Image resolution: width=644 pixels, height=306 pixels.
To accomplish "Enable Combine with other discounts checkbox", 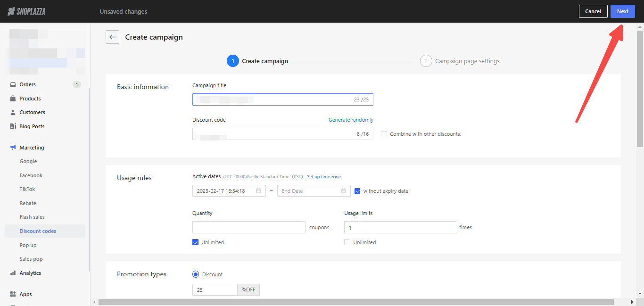I will tap(384, 134).
